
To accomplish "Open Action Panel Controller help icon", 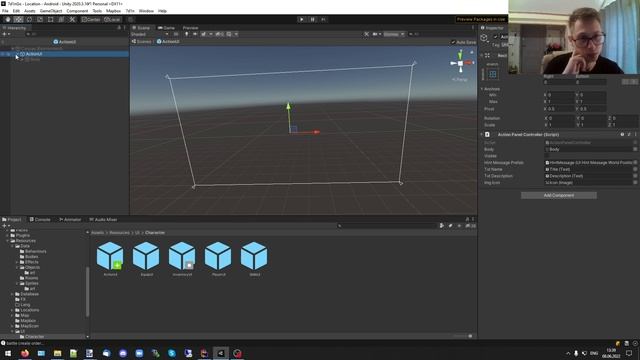I will pos(622,134).
